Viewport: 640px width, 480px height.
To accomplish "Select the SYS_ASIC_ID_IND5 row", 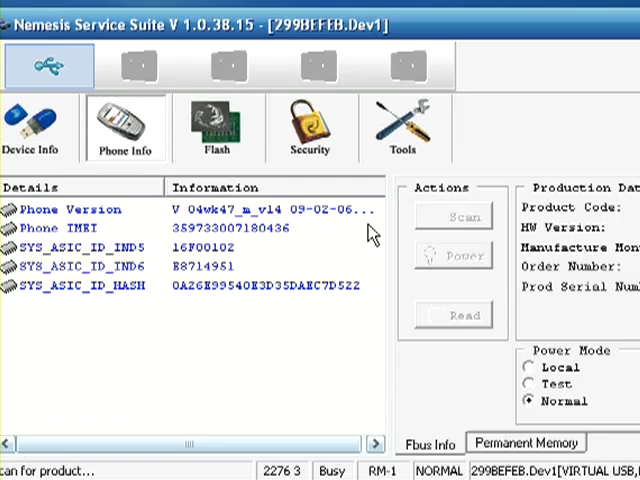I will (x=192, y=247).
